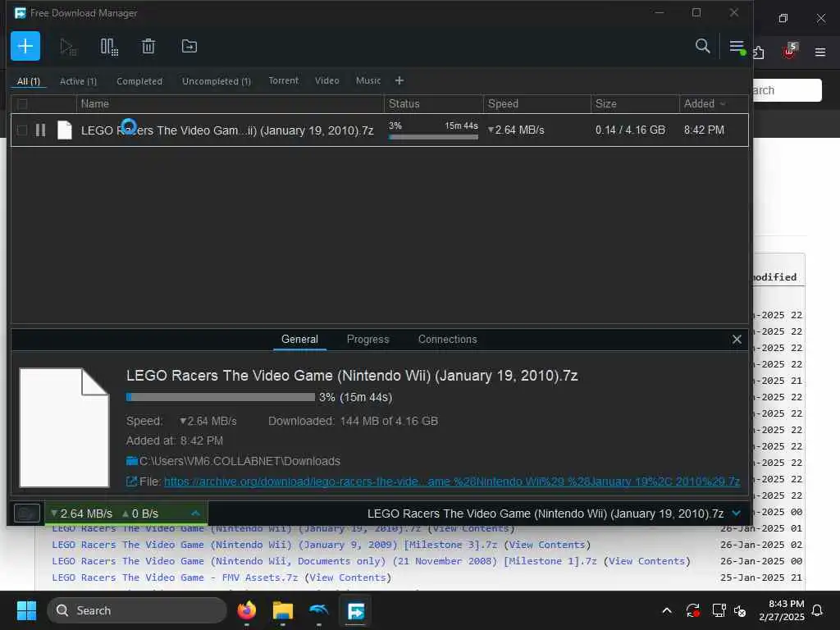Viewport: 840px width, 630px height.
Task: Click the large progress bar in details
Action: coord(220,397)
